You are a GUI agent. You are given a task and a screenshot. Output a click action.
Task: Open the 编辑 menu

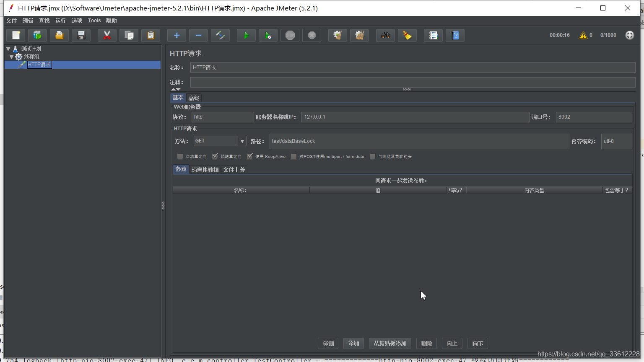(x=28, y=21)
